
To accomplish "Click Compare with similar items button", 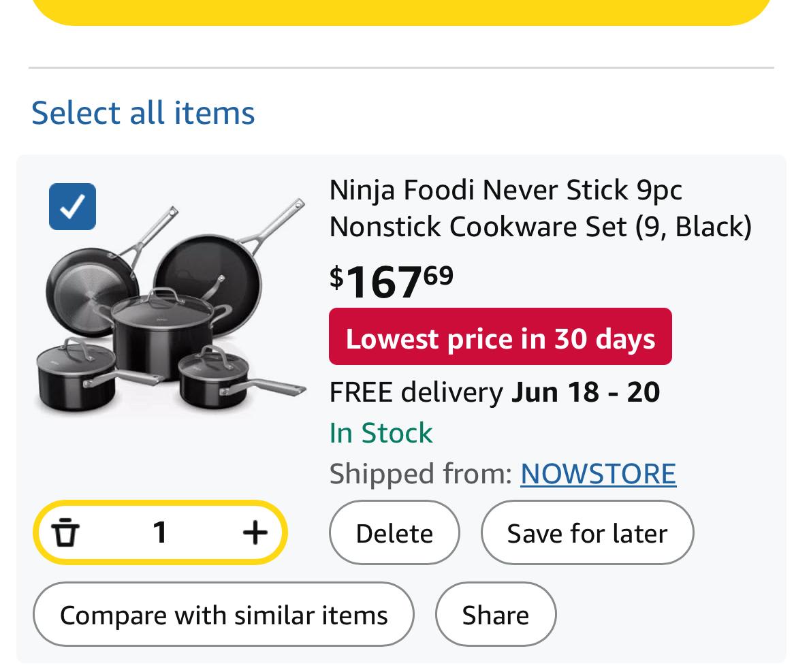I will point(224,614).
